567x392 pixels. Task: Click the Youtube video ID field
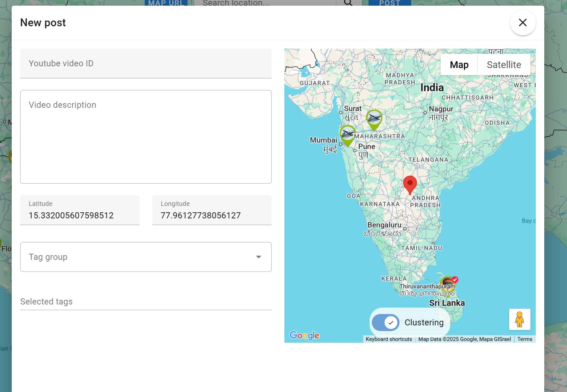pos(146,64)
